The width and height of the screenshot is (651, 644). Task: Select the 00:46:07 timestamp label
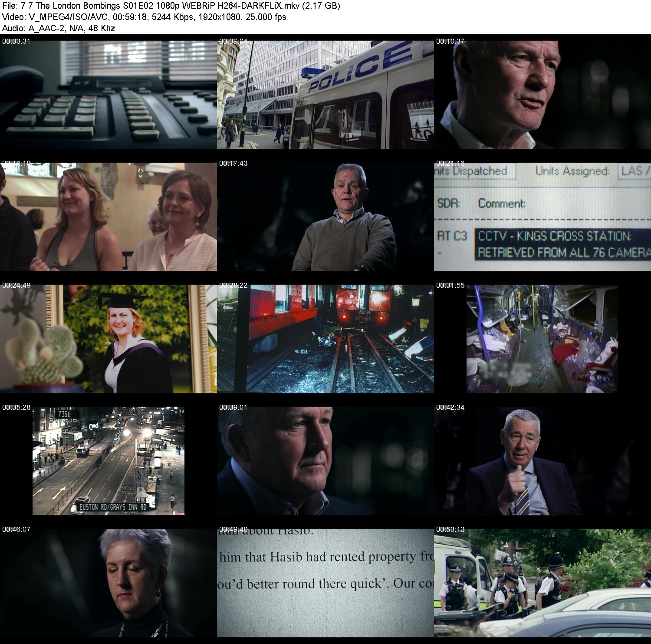[x=16, y=529]
